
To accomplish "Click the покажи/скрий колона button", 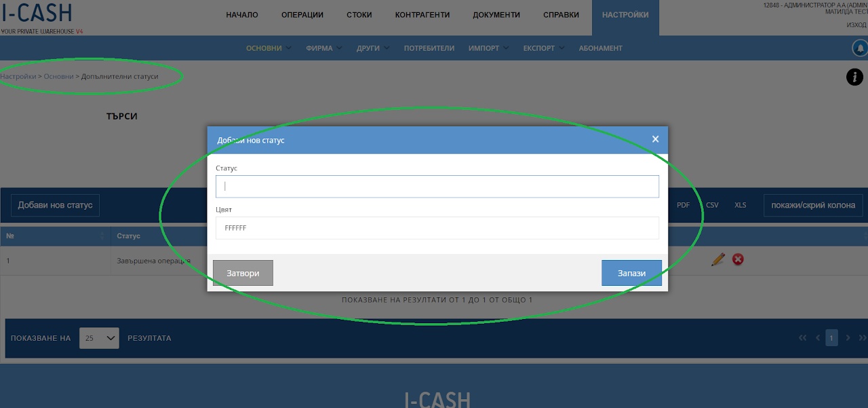I will pyautogui.click(x=813, y=205).
